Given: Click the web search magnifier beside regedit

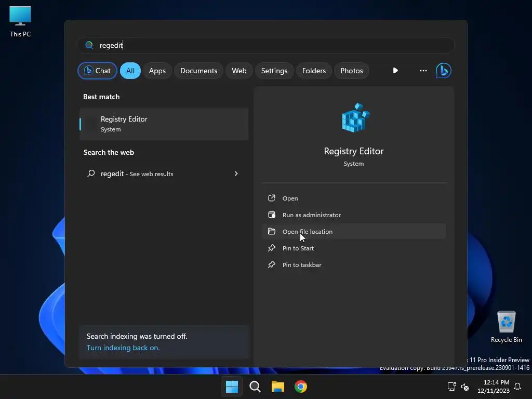Looking at the screenshot, I should pyautogui.click(x=91, y=174).
